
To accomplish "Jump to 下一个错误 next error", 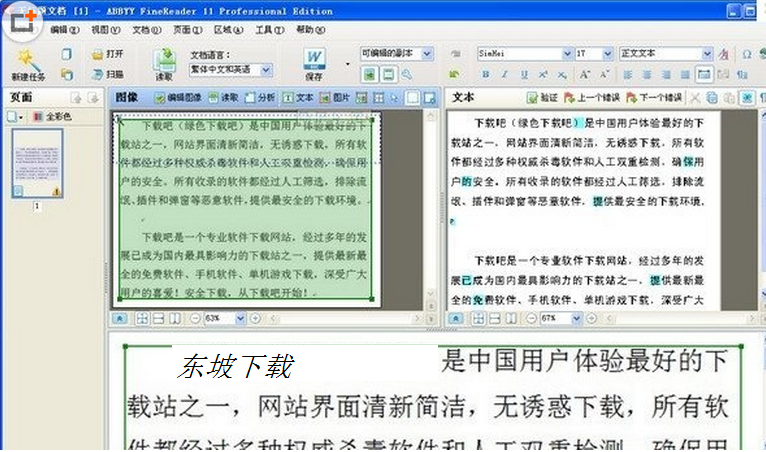I will (x=654, y=98).
